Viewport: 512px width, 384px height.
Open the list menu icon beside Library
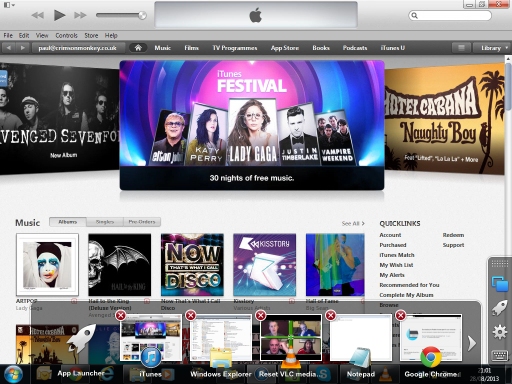pos(461,48)
